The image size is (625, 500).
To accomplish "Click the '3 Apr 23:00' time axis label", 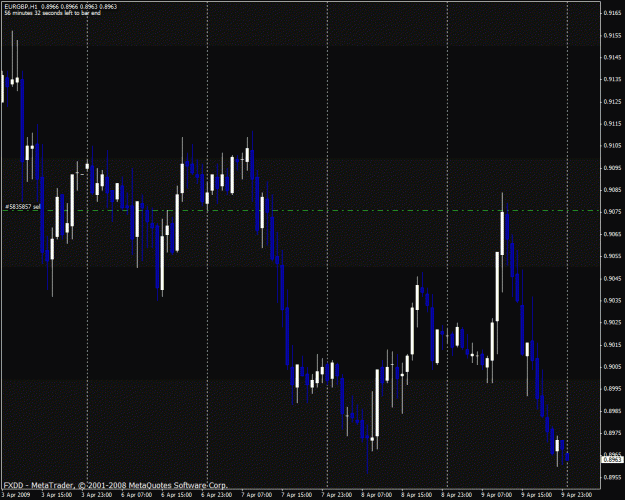I will pyautogui.click(x=96, y=495).
